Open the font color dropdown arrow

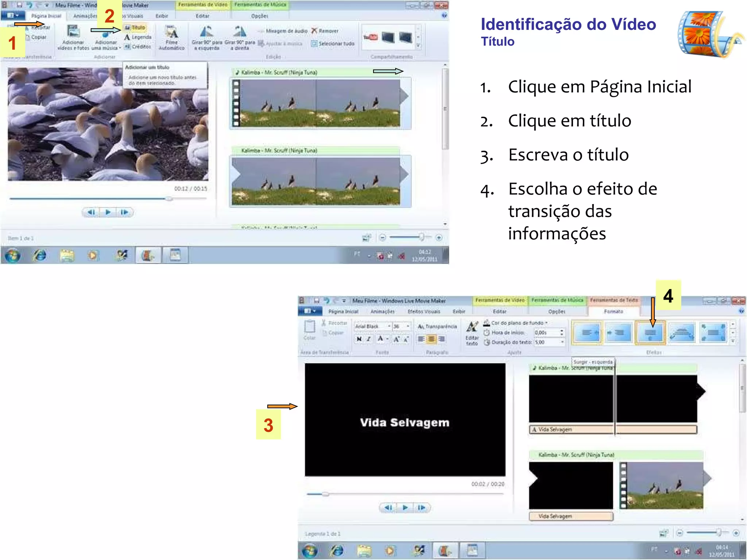click(x=387, y=339)
